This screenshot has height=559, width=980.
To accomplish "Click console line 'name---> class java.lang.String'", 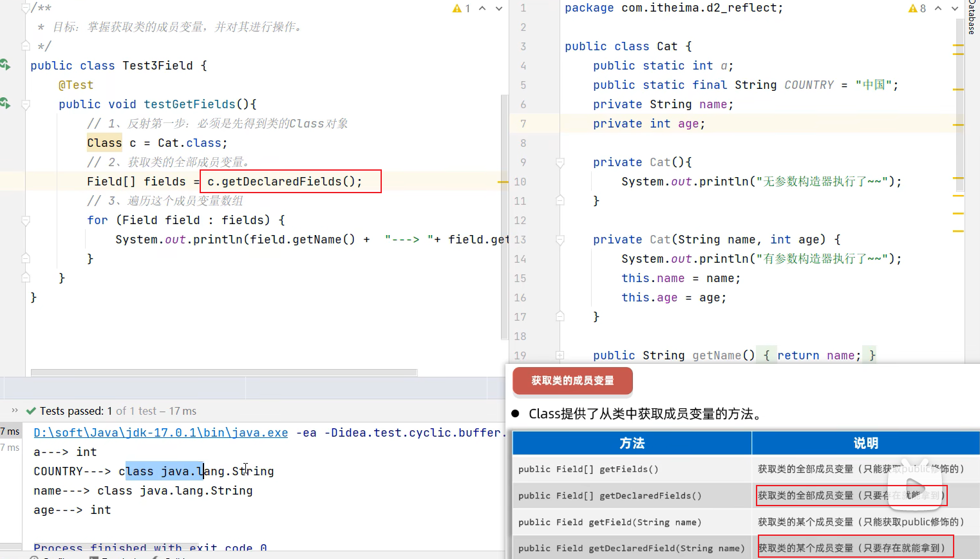I will pyautogui.click(x=143, y=491).
